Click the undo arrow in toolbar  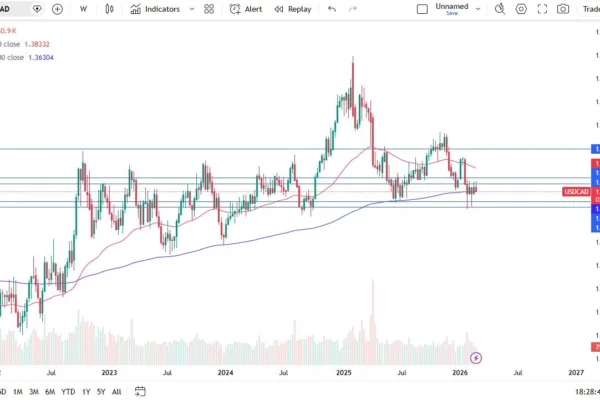[331, 9]
